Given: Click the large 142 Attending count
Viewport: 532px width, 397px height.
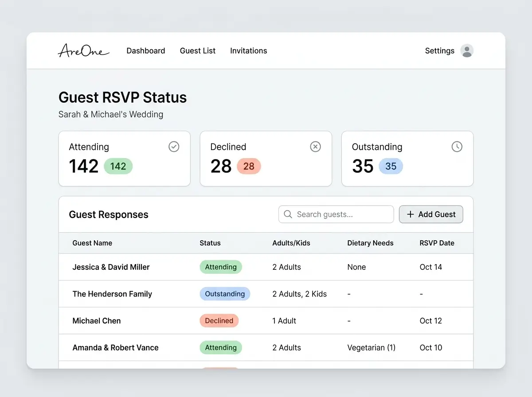Looking at the screenshot, I should [x=84, y=167].
